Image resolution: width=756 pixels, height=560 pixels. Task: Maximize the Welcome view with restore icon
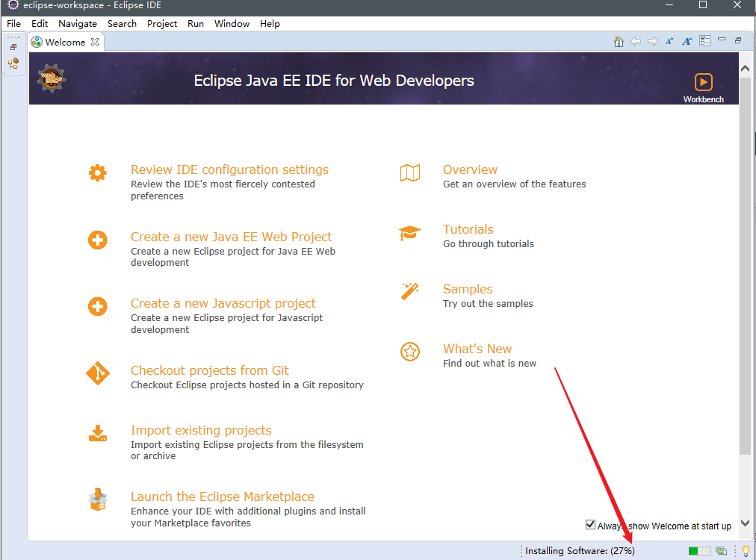tap(737, 40)
